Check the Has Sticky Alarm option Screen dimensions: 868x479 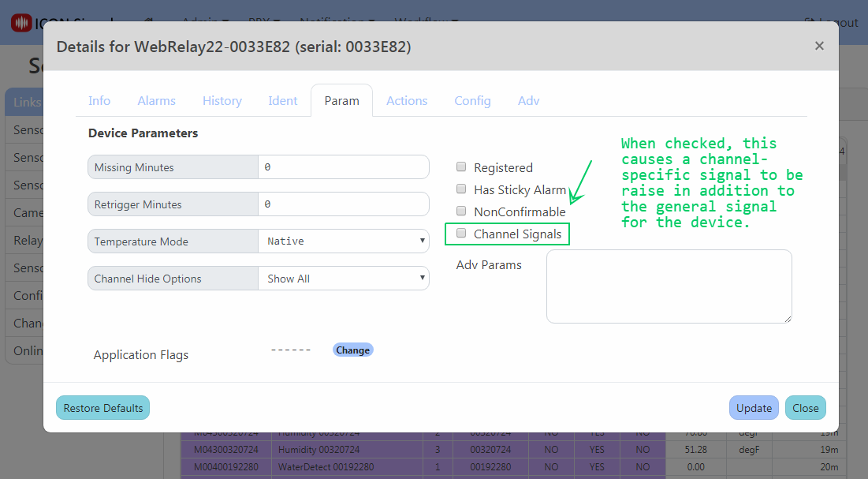point(462,189)
